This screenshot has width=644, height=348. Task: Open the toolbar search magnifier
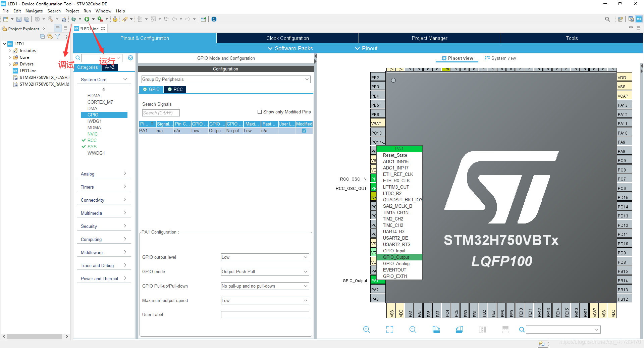coord(607,19)
